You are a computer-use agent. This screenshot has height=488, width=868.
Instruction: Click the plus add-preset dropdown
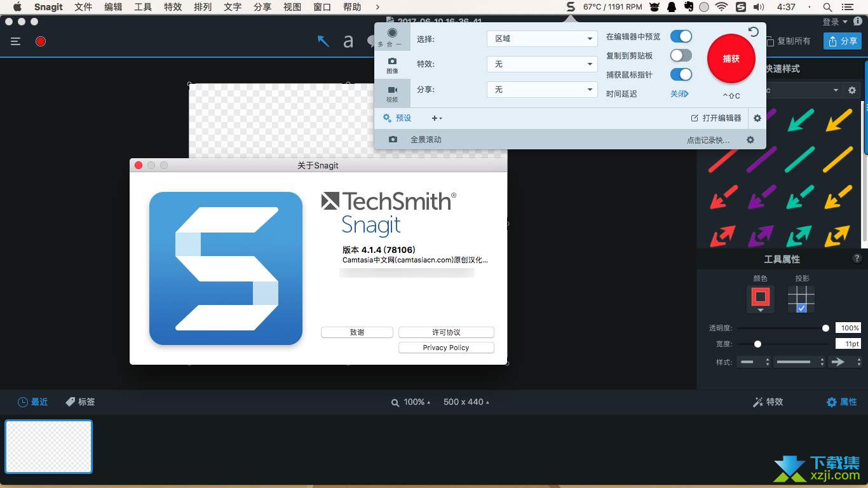point(437,118)
